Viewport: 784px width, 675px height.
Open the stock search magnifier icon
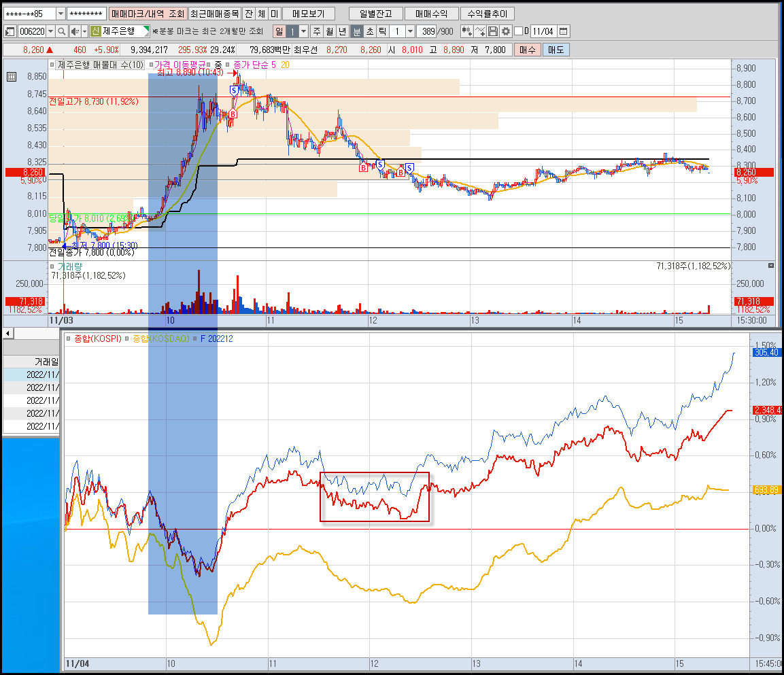(x=61, y=31)
